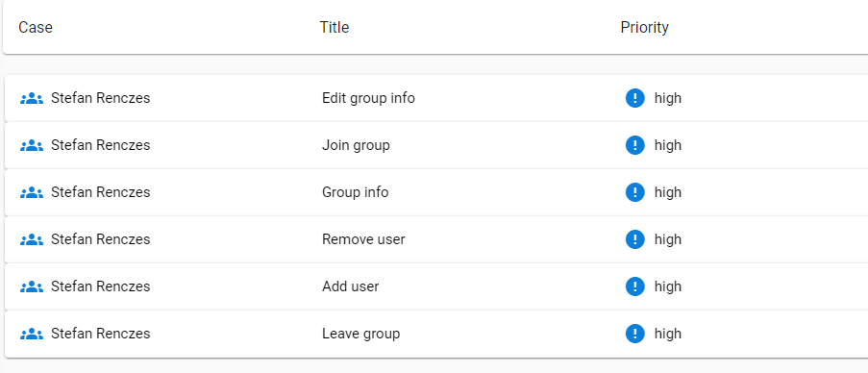Click priority alert icon for Add user
The image size is (868, 373).
pos(635,286)
